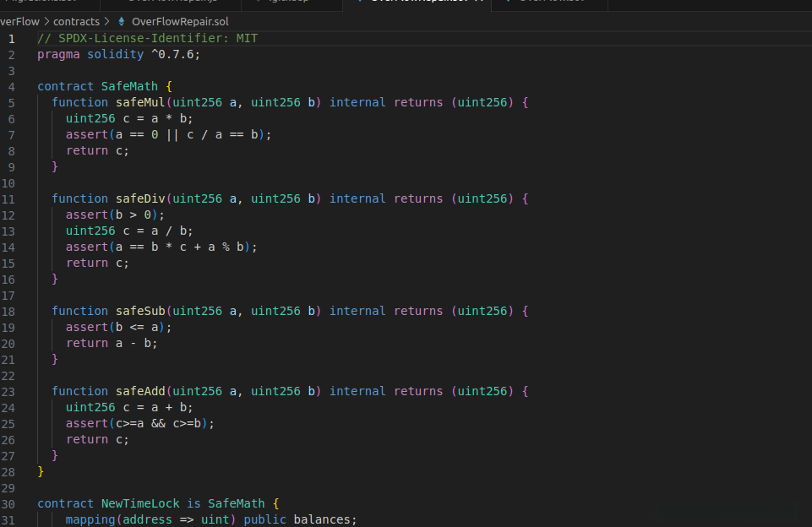Click the Solidity file icon in breadcrumb

coord(121,22)
